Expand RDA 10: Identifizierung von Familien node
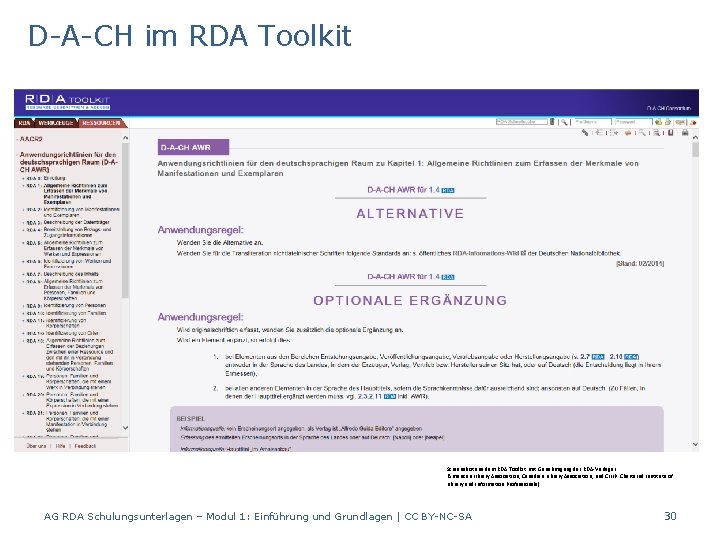The image size is (720, 540). 23,313
